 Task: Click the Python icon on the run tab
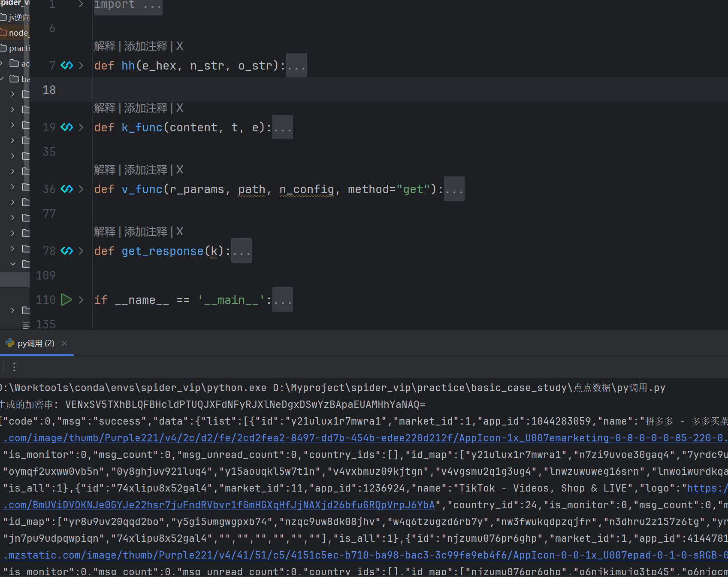pyautogui.click(x=9, y=343)
